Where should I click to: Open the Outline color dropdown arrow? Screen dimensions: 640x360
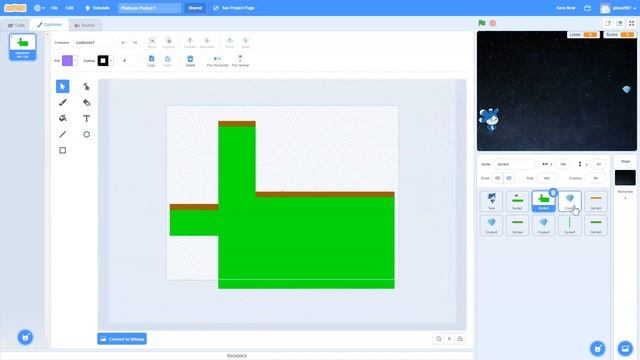111,61
